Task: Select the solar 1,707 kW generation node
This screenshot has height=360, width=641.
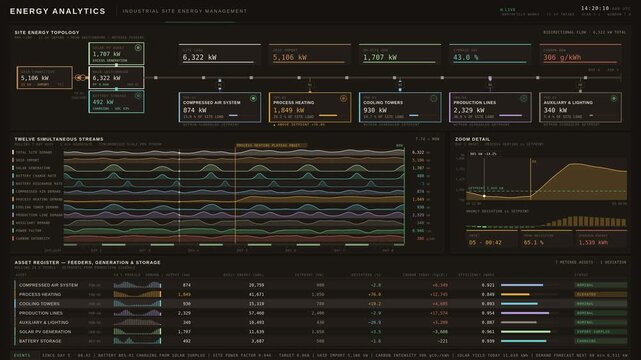Action: point(117,53)
